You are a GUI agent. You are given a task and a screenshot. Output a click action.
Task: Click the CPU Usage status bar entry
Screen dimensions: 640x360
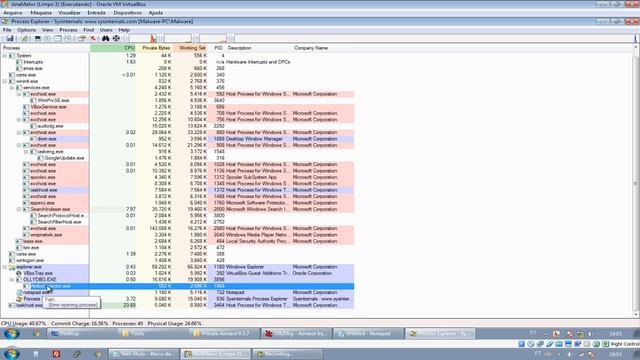[x=24, y=324]
